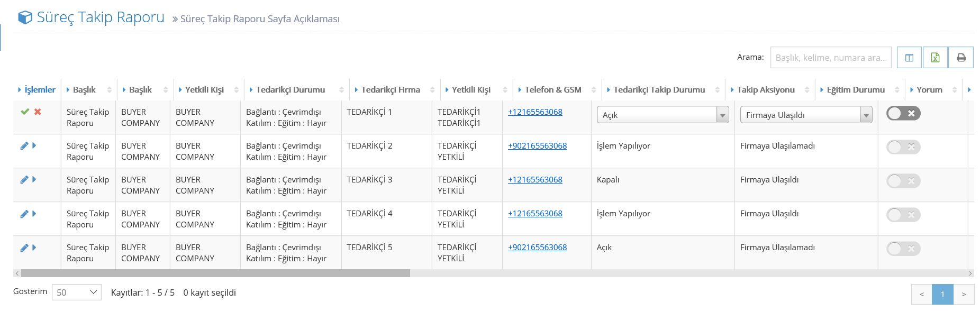Open Tedarikçi Takip Durumu 'Açık' dropdown
The image size is (980, 311).
tap(663, 115)
